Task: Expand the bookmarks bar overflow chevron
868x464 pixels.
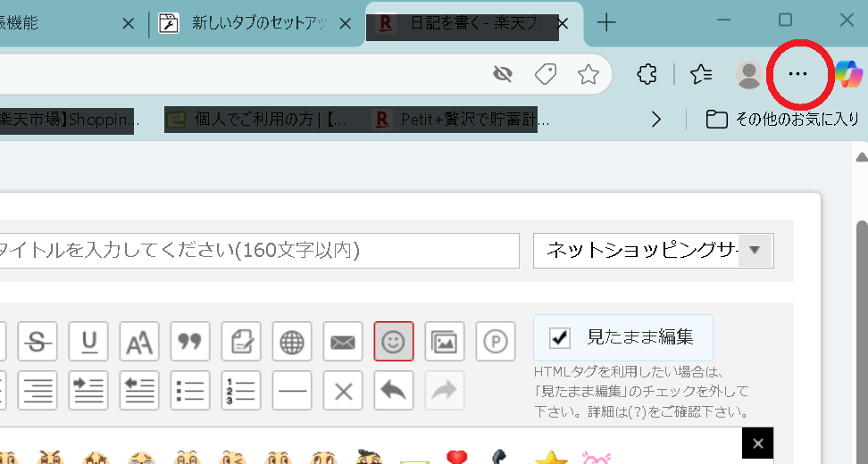Action: pyautogui.click(x=656, y=120)
